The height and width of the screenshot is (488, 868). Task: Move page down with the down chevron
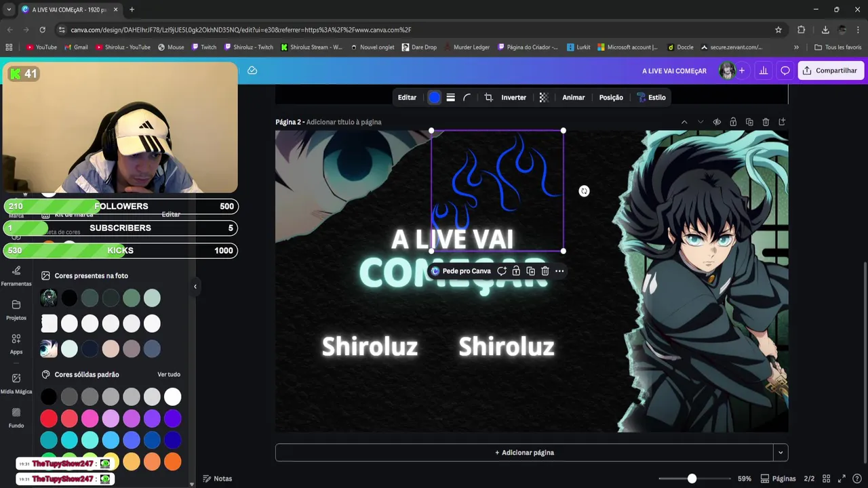pos(701,122)
